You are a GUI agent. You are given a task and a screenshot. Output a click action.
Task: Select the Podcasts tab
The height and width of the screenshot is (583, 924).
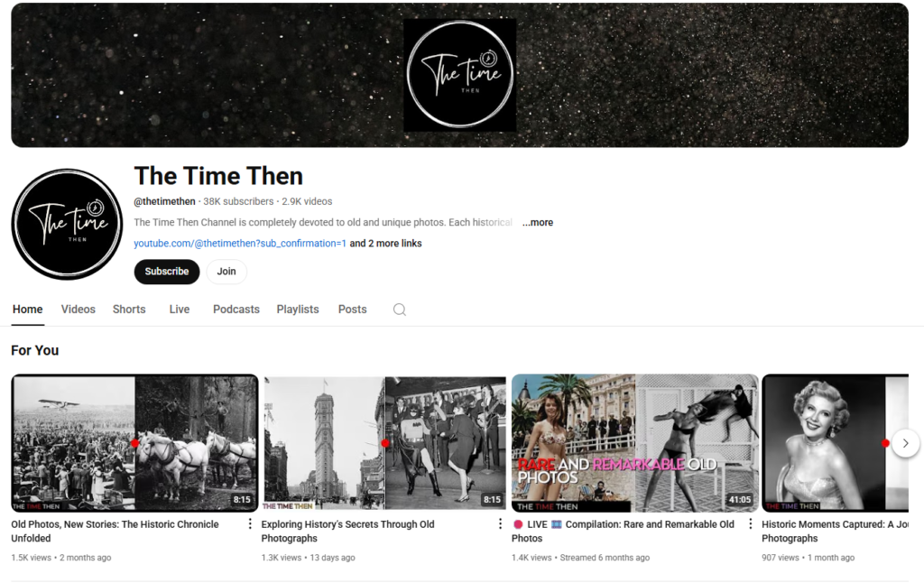pos(236,310)
